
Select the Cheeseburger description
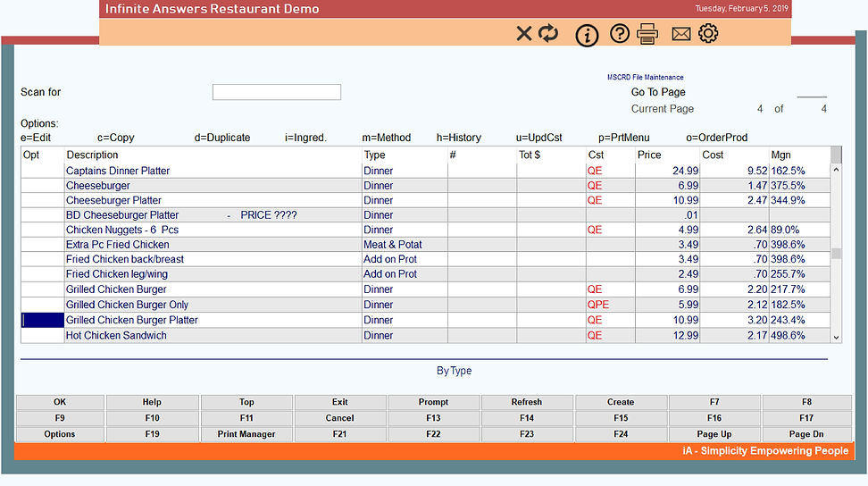98,186
